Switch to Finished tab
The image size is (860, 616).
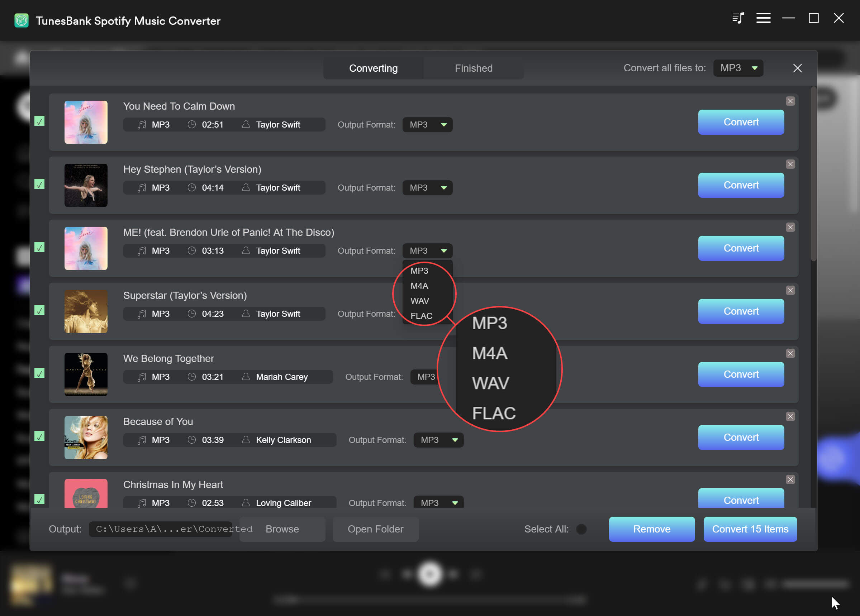[473, 68]
